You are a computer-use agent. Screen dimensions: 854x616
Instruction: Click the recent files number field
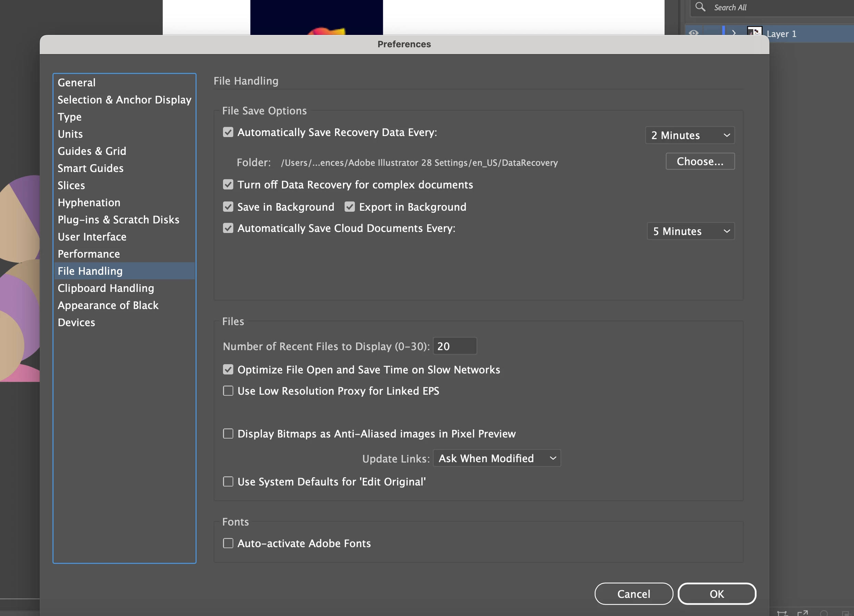pyautogui.click(x=455, y=346)
